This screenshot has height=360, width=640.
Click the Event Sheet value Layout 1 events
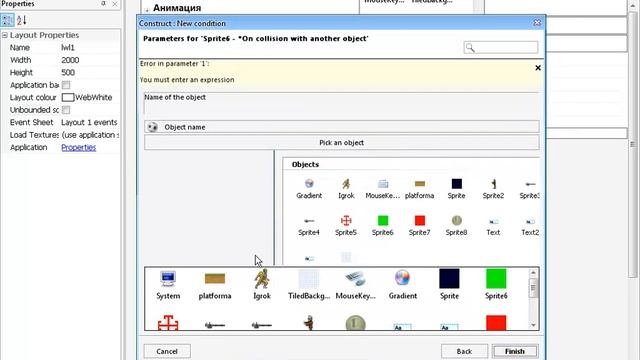tap(89, 122)
